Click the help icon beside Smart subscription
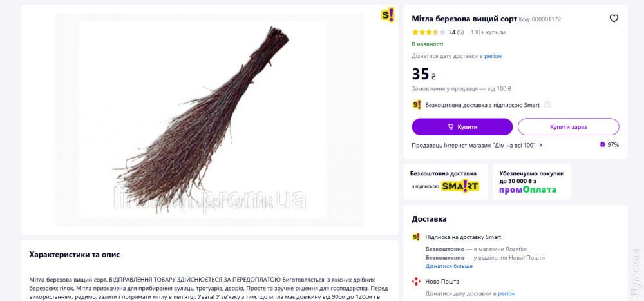This screenshot has height=301, width=644. (x=547, y=105)
